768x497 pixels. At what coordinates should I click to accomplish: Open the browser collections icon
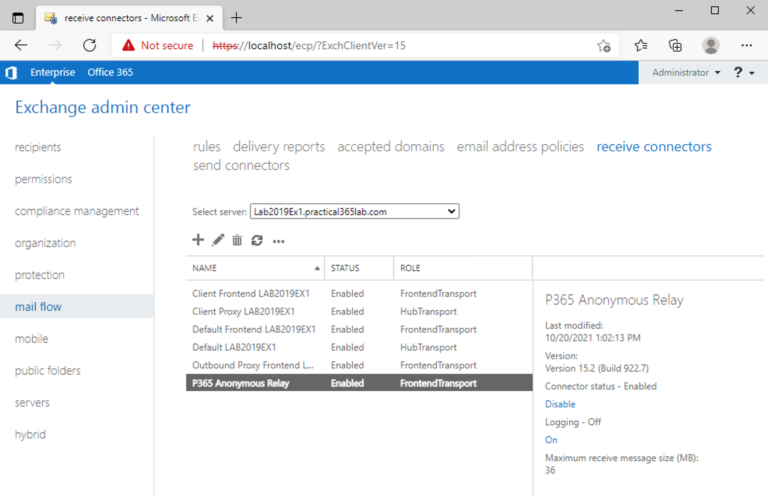[x=675, y=45]
